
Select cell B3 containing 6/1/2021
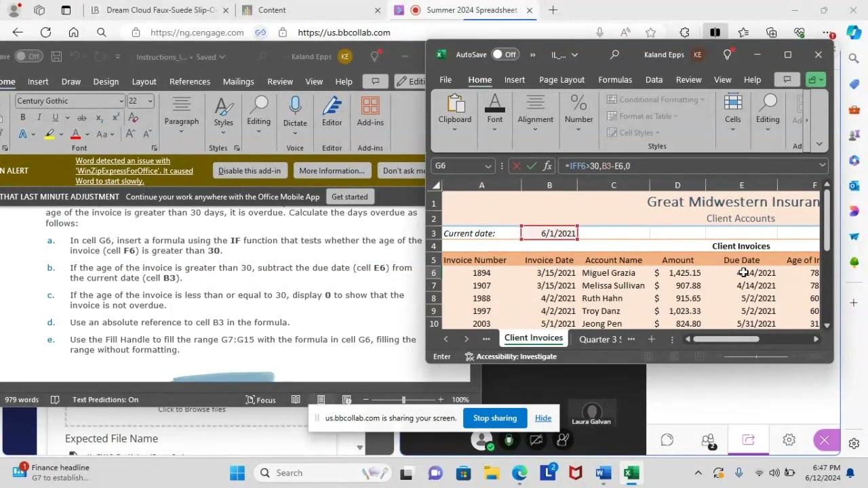point(549,233)
